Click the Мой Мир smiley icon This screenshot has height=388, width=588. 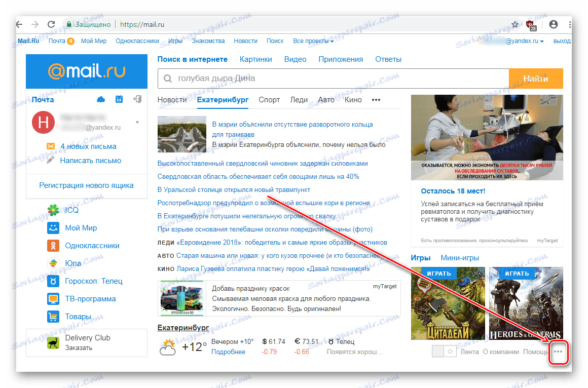pyautogui.click(x=53, y=228)
